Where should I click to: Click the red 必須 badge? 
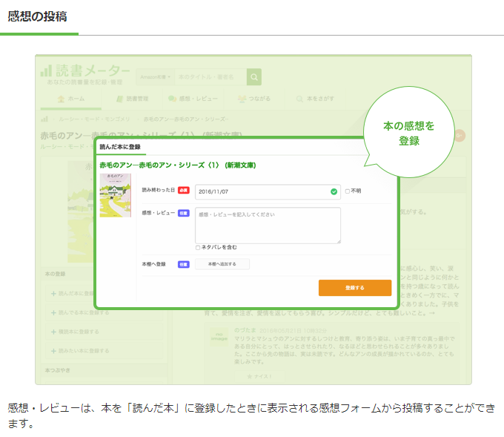click(184, 190)
